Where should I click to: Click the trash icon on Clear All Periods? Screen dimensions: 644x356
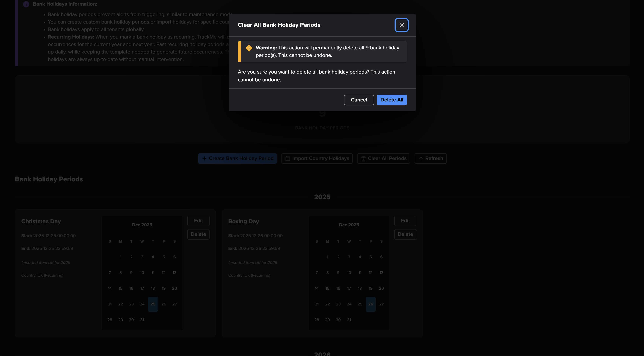click(x=363, y=159)
